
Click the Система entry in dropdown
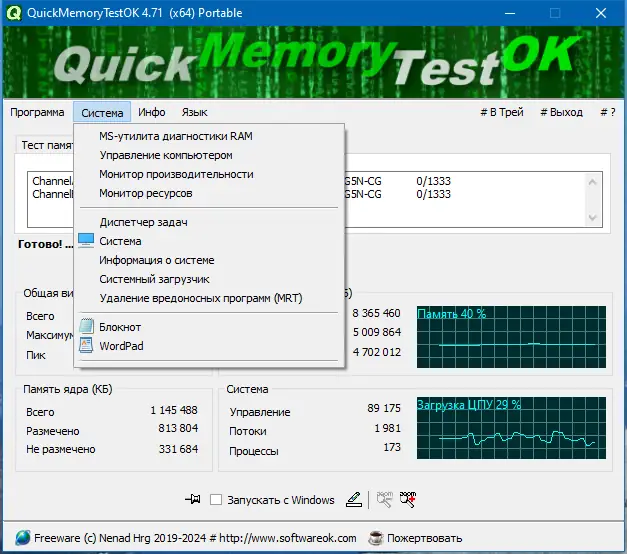(209, 241)
